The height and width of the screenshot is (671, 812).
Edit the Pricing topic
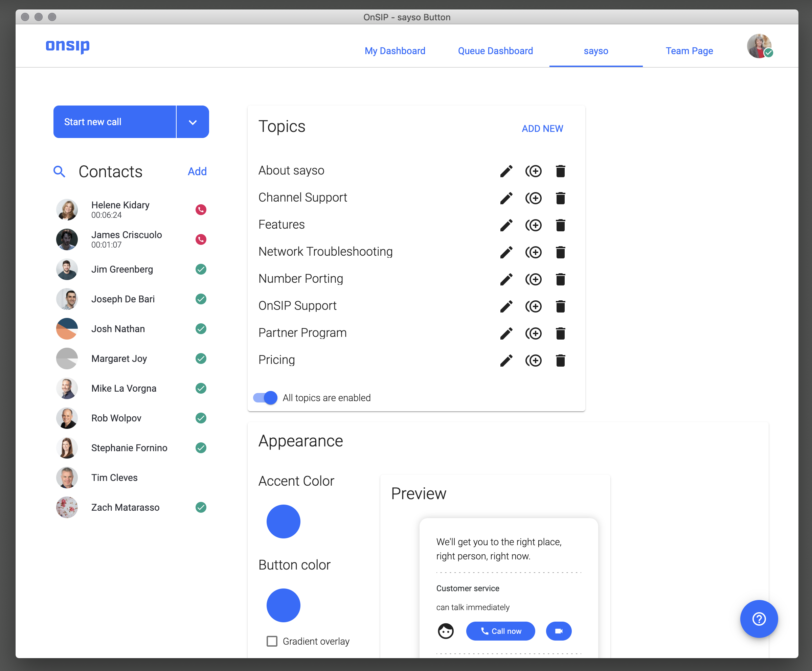coord(506,360)
